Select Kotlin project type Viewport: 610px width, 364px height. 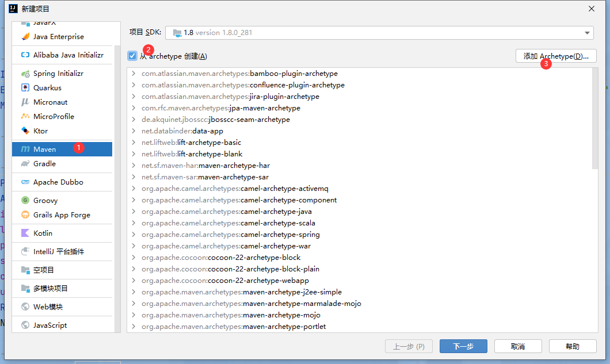tap(62, 233)
